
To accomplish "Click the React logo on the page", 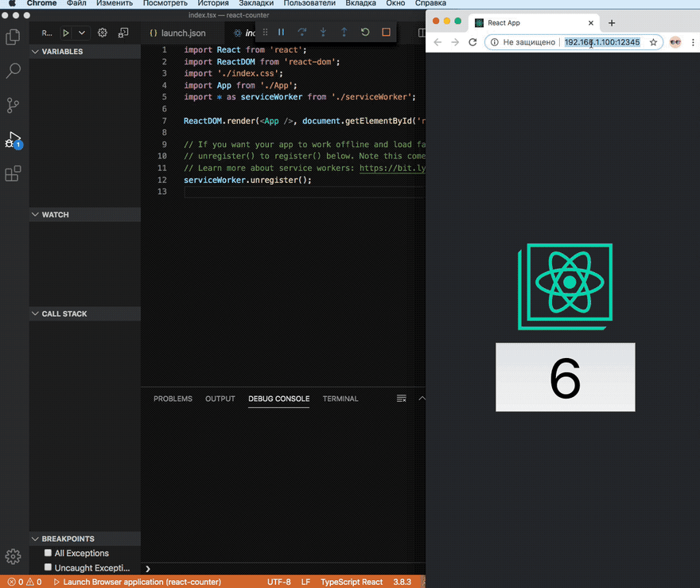I will (x=566, y=286).
